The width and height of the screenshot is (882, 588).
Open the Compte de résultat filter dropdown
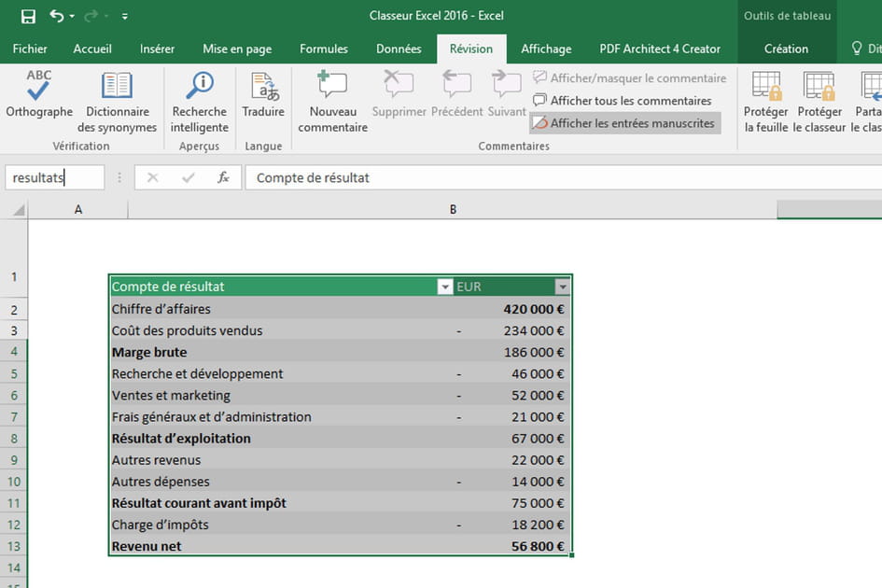(x=444, y=287)
